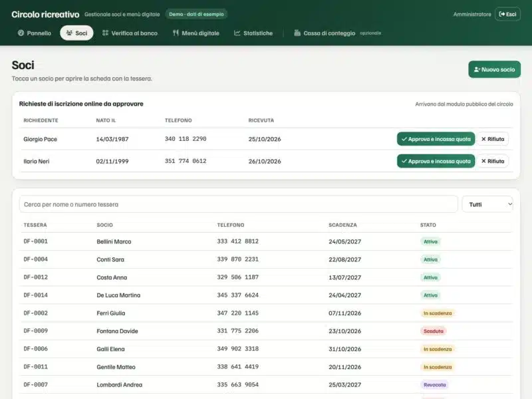The image size is (532, 399).
Task: Open member Conti Sara
Action: 266,259
